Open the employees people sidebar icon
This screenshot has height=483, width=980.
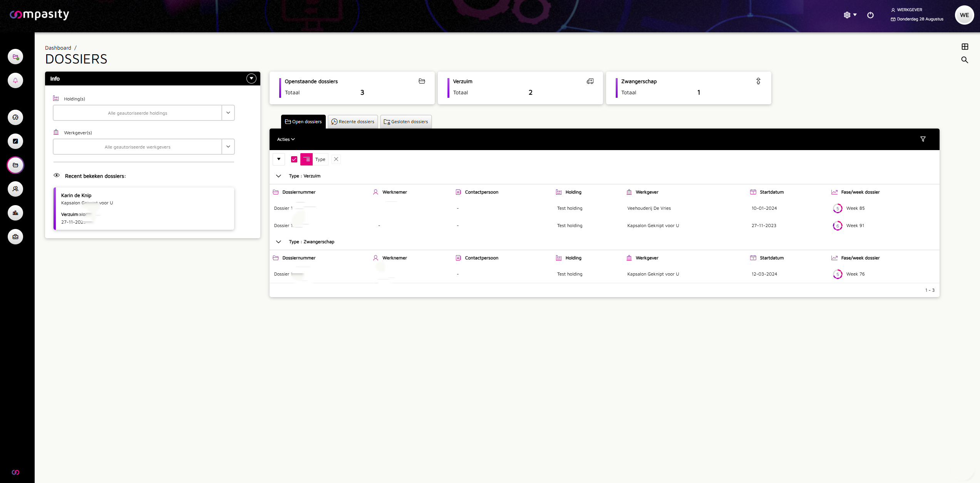tap(15, 189)
